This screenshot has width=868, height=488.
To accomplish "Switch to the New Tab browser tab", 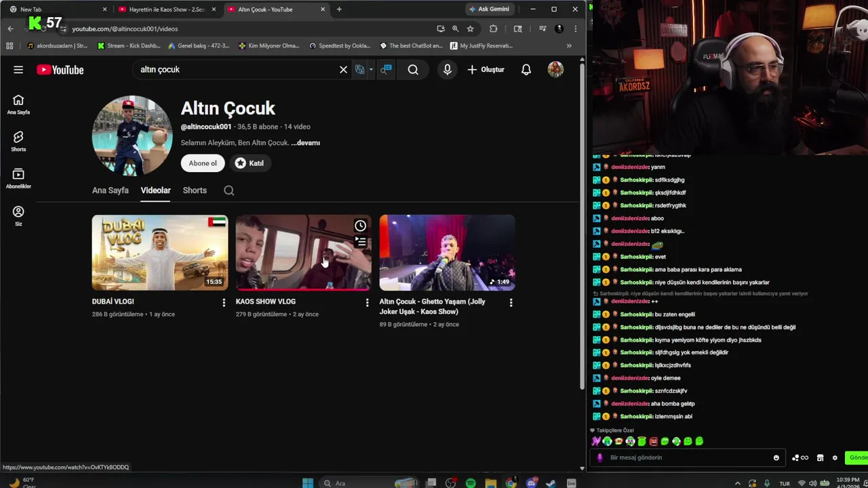I will pos(58,9).
